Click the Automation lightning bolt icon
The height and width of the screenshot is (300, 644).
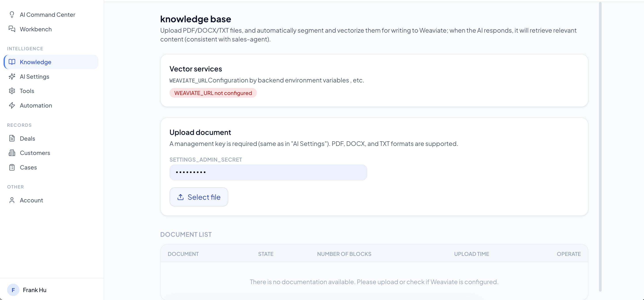(12, 105)
